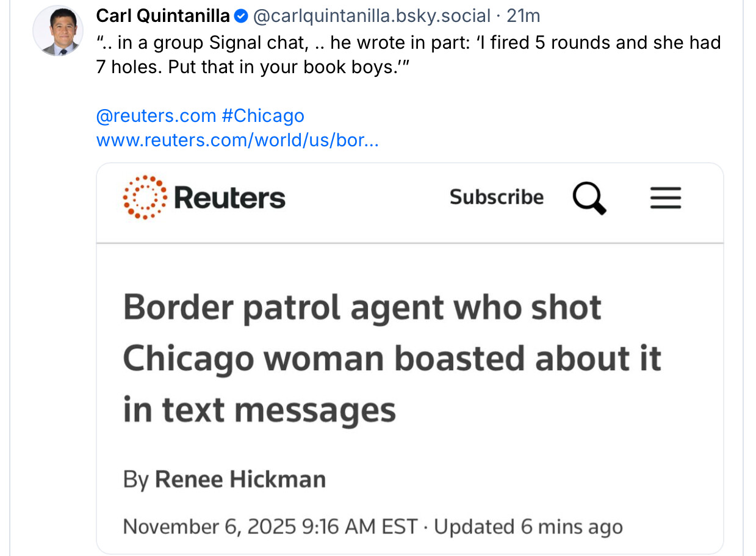Click the blue verified checkmark badge

click(x=241, y=16)
